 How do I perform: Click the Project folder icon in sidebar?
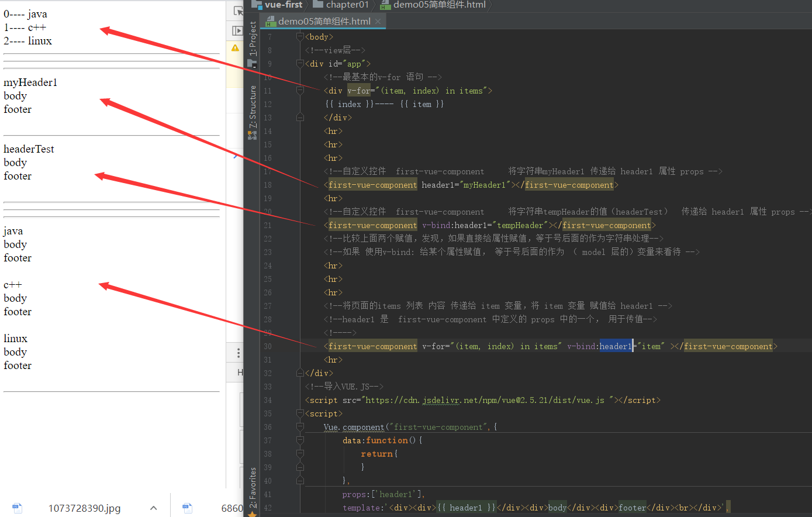point(253,64)
